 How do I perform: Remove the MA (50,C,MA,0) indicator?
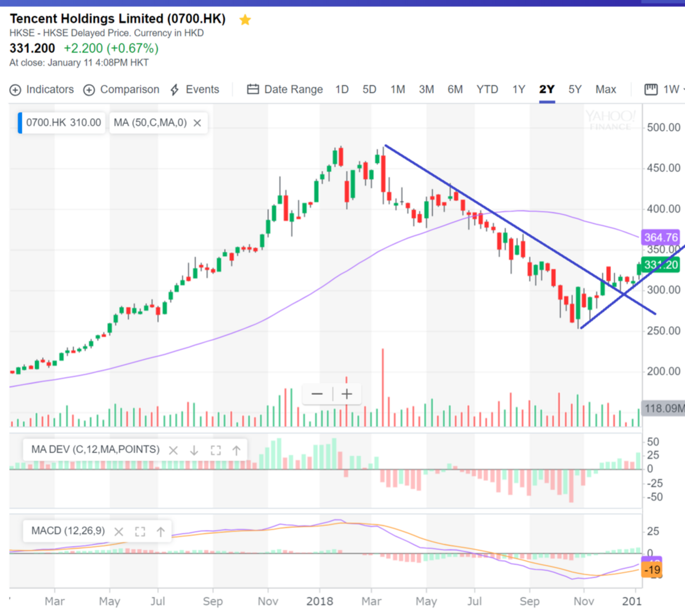point(198,123)
